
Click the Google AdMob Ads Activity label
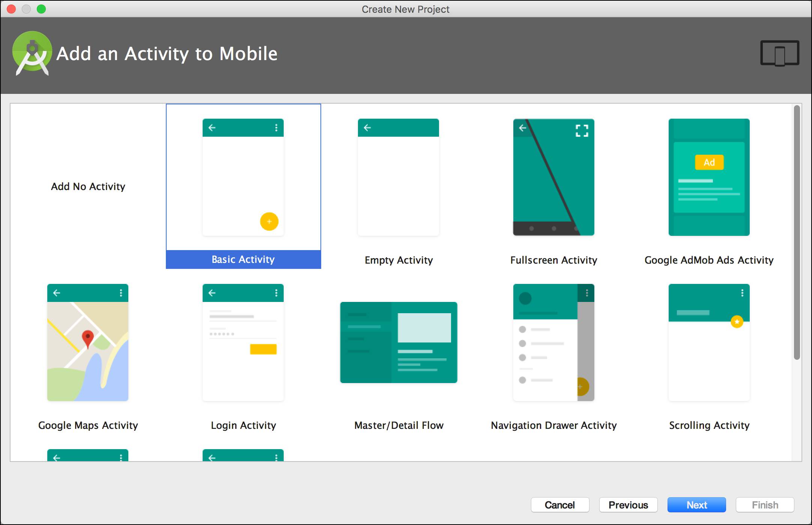tap(709, 260)
